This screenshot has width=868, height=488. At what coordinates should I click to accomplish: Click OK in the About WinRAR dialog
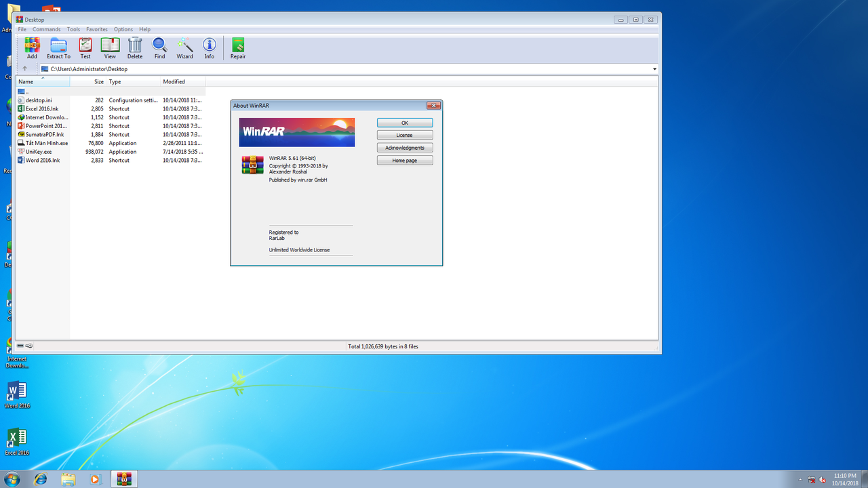405,123
